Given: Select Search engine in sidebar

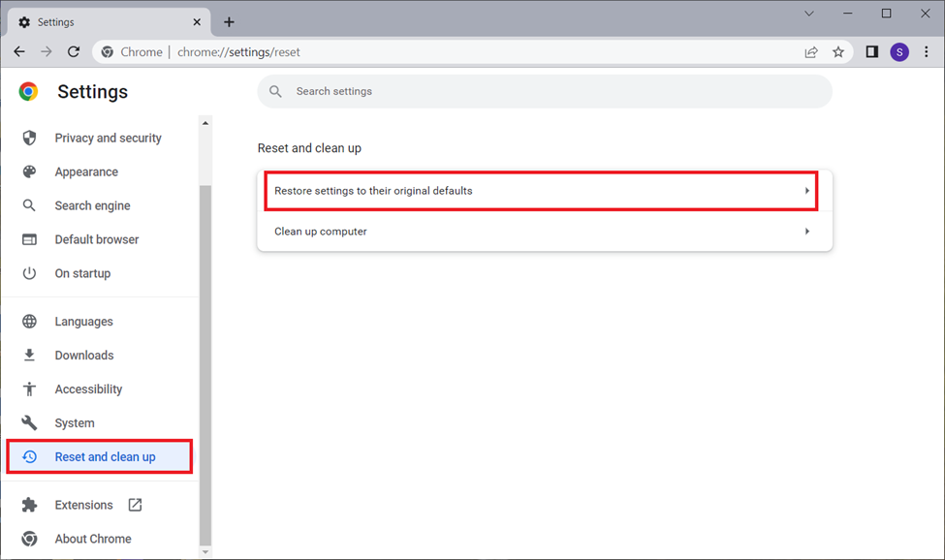Looking at the screenshot, I should coord(92,206).
